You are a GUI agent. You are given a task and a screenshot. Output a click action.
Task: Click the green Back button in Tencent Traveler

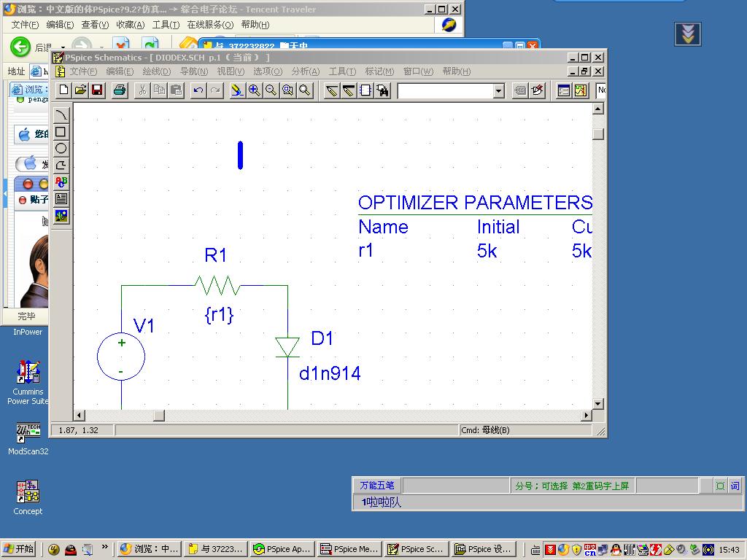click(20, 46)
